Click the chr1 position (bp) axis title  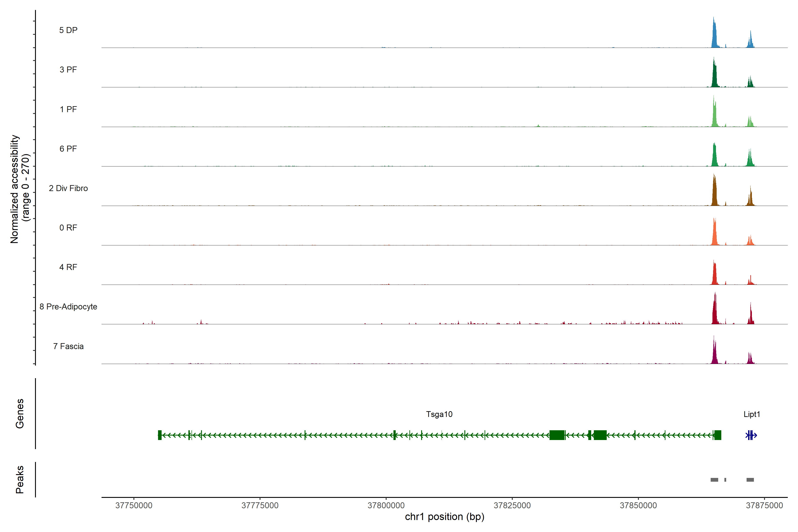444,517
